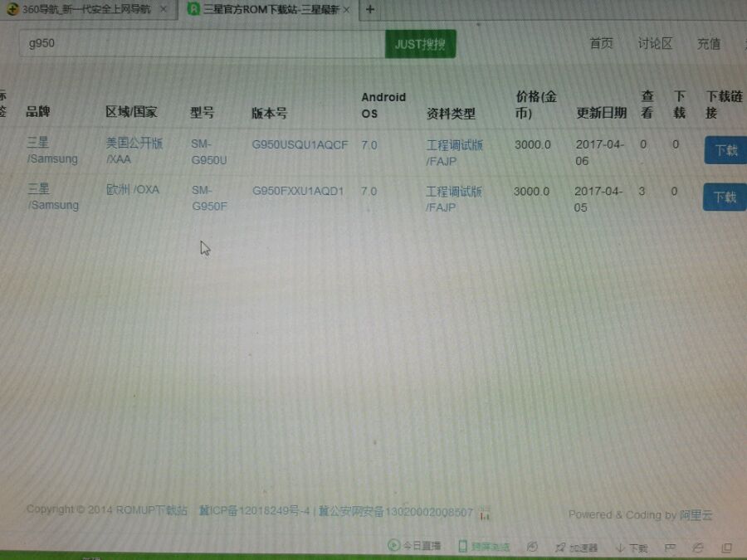Click model SM-G950F cell
Screen dimensions: 747x560
[x=209, y=198]
